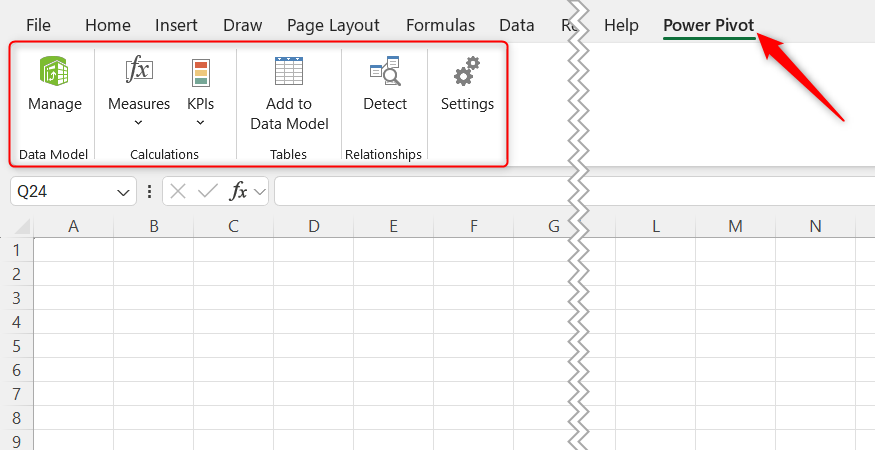The width and height of the screenshot is (875, 450).
Task: Select row 1 header
Action: [17, 250]
